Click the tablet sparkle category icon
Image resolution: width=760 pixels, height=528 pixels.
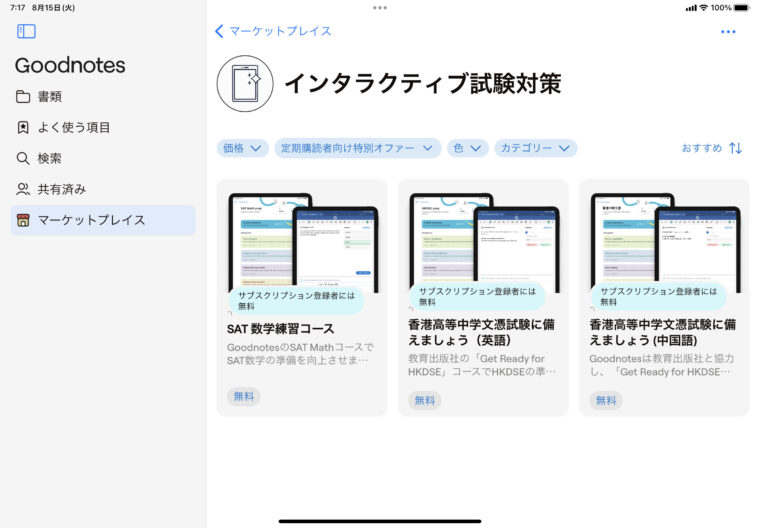(245, 83)
